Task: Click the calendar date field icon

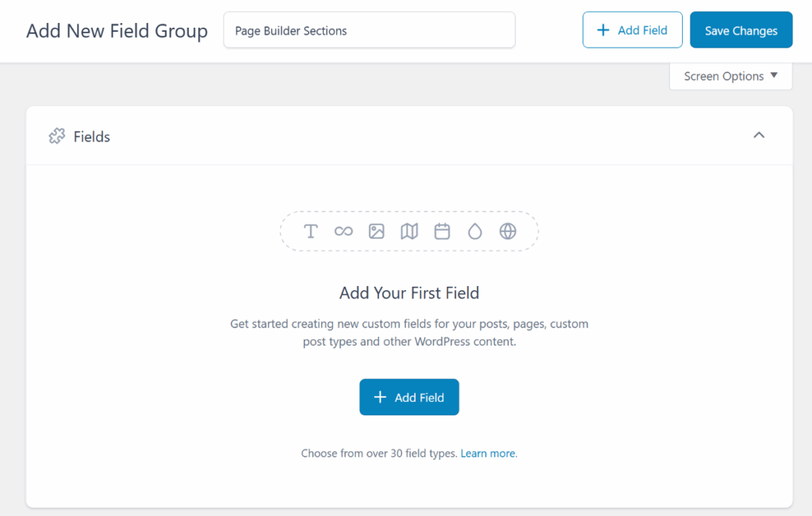Action: tap(442, 231)
